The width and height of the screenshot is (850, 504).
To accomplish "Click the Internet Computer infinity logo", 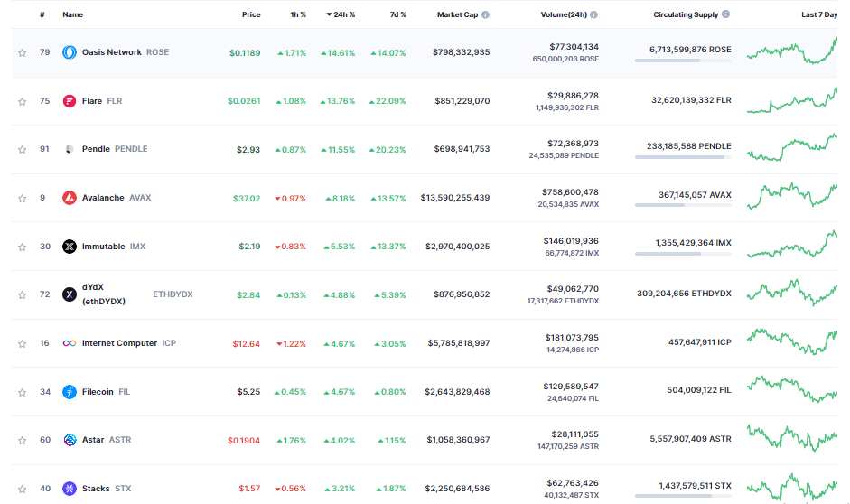I will point(70,343).
